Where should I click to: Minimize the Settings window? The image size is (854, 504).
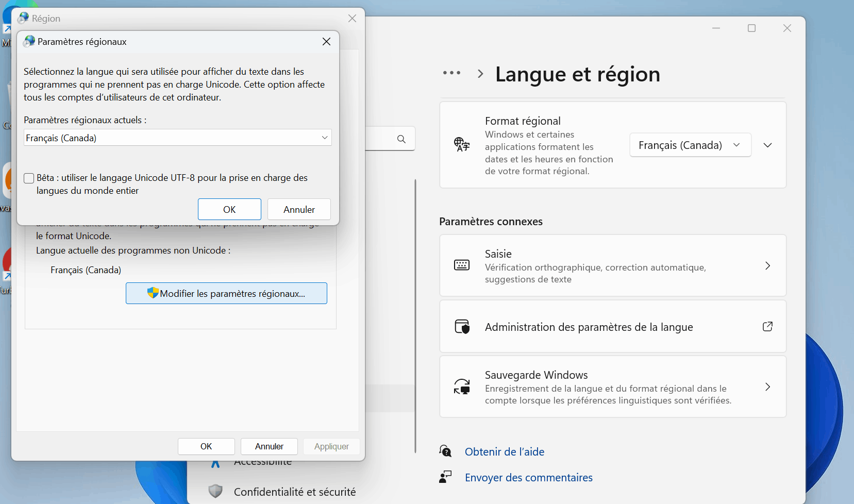(x=716, y=28)
